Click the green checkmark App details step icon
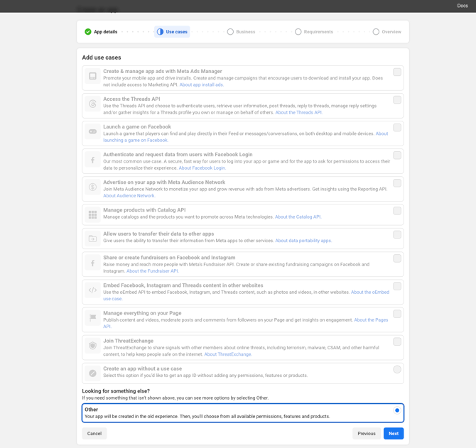 click(x=88, y=31)
